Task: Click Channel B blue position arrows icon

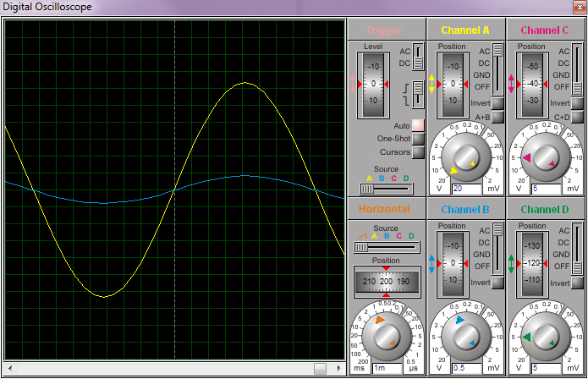Action: click(431, 264)
